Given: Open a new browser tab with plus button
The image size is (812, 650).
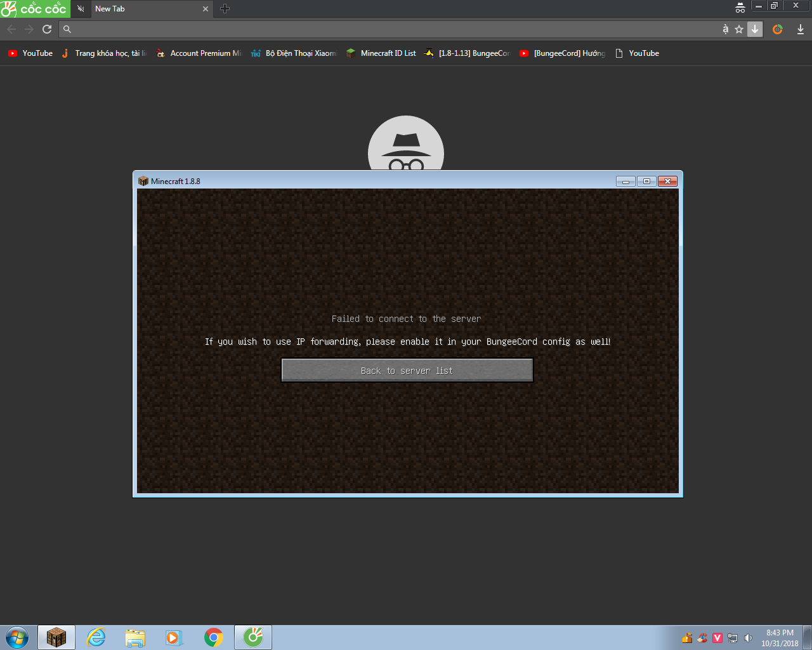Looking at the screenshot, I should (225, 9).
